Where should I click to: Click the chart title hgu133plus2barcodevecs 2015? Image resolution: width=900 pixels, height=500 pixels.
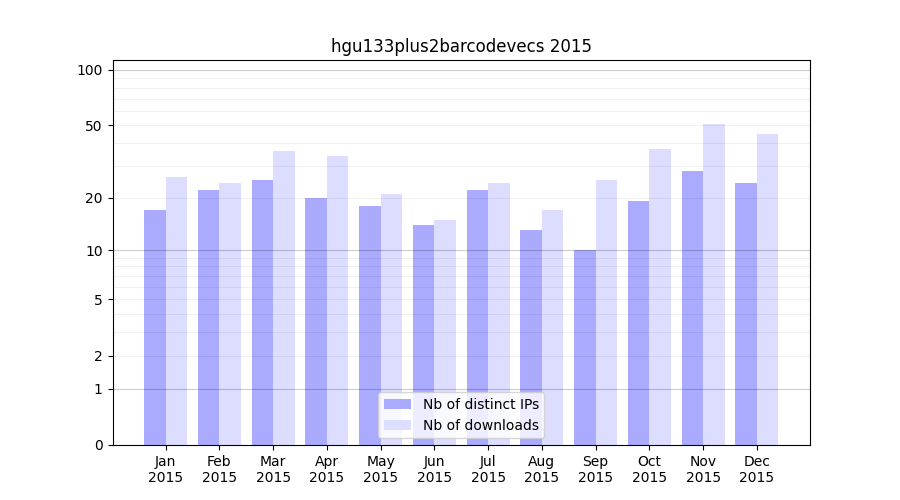click(x=461, y=46)
